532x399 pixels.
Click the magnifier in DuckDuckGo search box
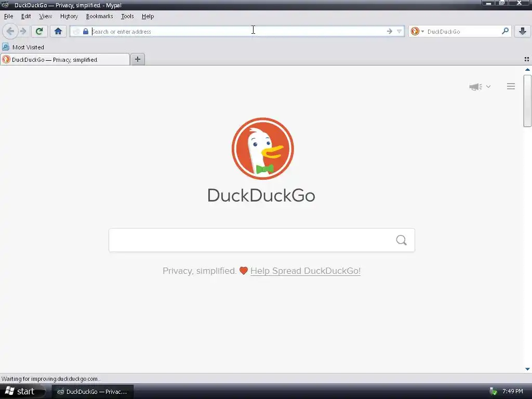click(x=402, y=240)
